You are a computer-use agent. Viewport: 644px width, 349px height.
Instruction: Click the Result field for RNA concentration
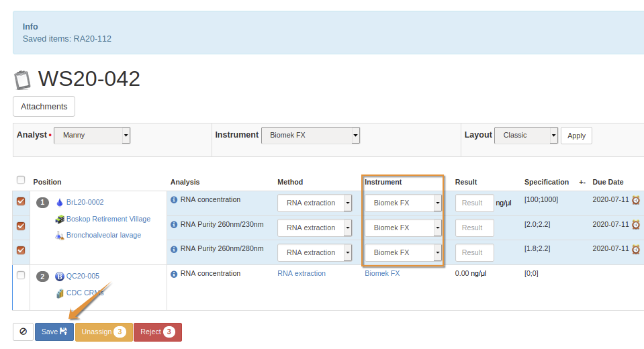pyautogui.click(x=474, y=203)
